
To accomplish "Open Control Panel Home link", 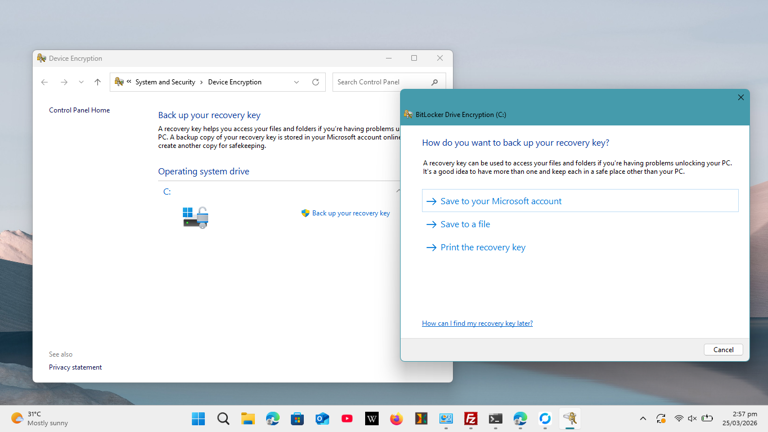I will tap(79, 110).
